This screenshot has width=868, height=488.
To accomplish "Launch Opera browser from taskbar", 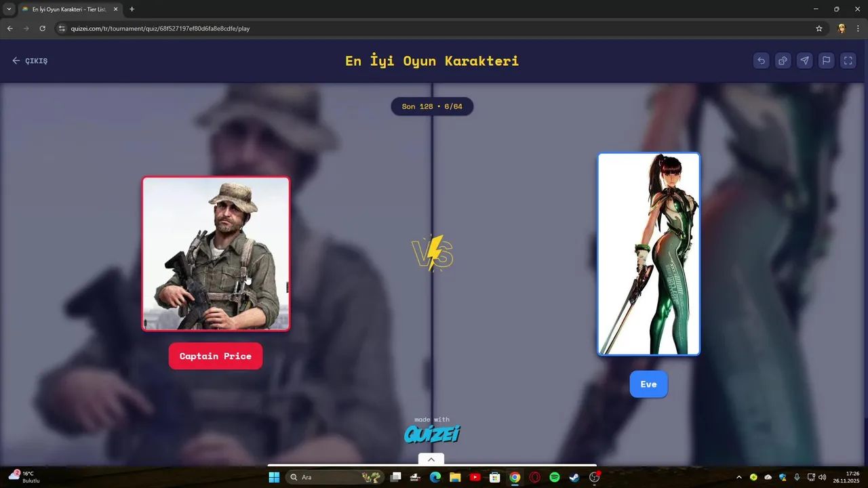I will point(534,477).
